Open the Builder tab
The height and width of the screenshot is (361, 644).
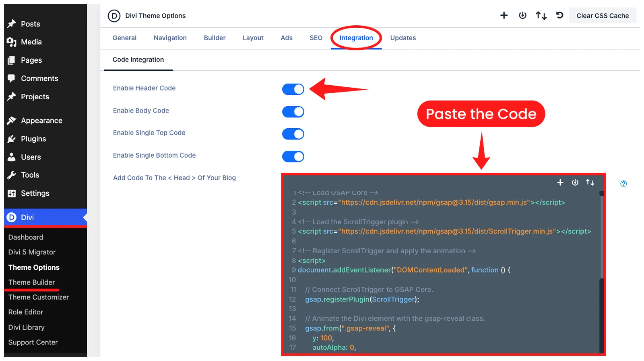[x=215, y=38]
